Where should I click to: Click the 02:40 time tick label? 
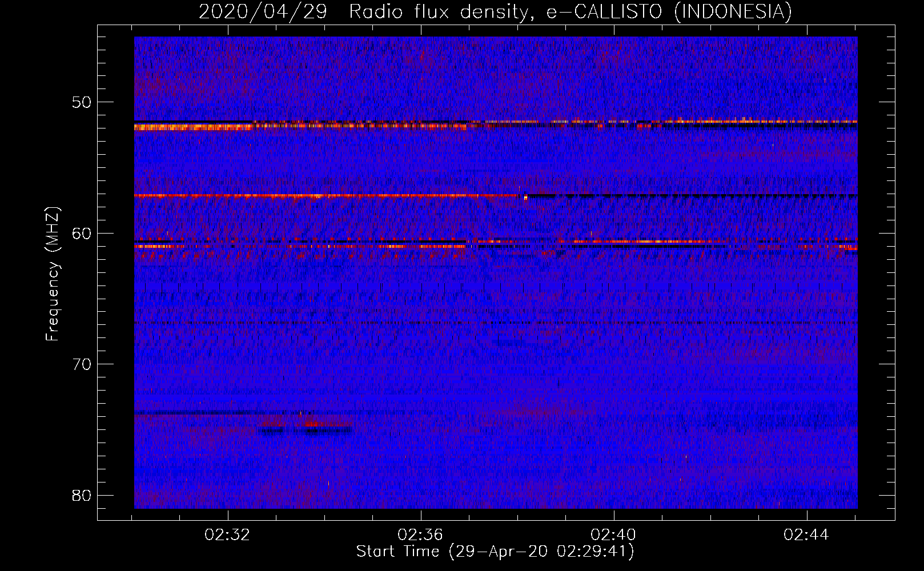pyautogui.click(x=613, y=535)
